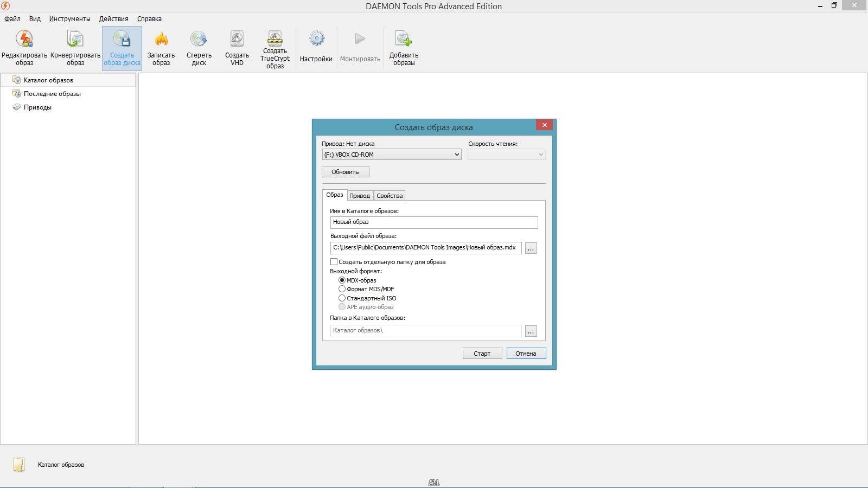
Task: Open the Edit Image tool (Редактировать образ)
Action: (24, 48)
